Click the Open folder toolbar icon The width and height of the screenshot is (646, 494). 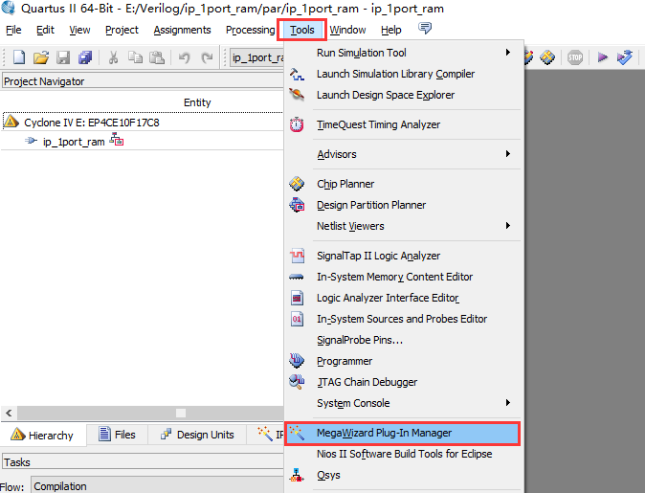(x=41, y=57)
